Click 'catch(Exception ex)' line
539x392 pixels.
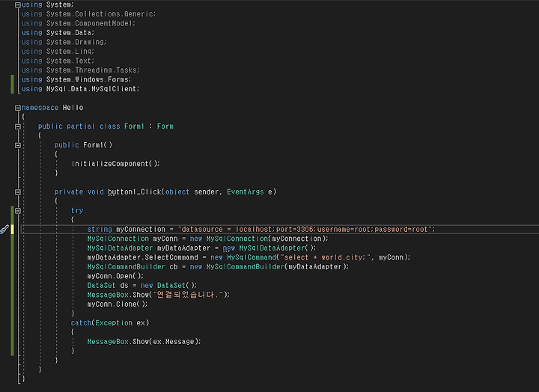110,323
